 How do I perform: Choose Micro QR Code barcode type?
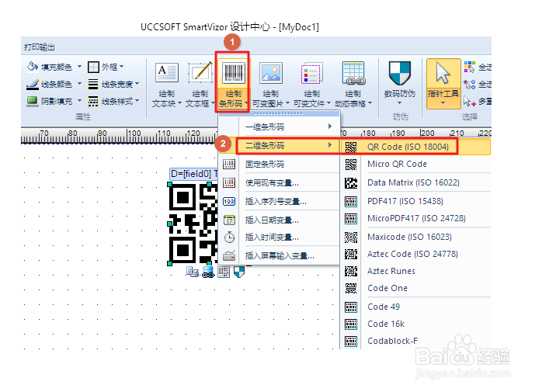click(416, 164)
